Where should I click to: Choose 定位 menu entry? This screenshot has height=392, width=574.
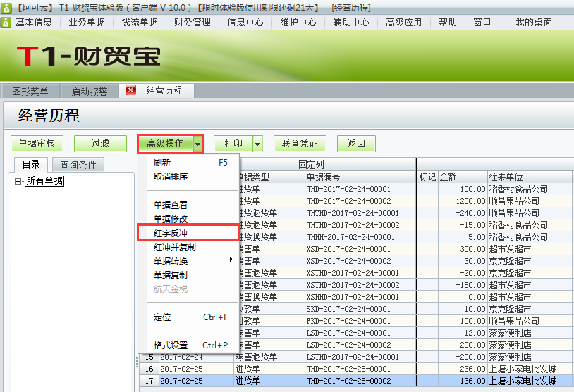pyautogui.click(x=189, y=317)
